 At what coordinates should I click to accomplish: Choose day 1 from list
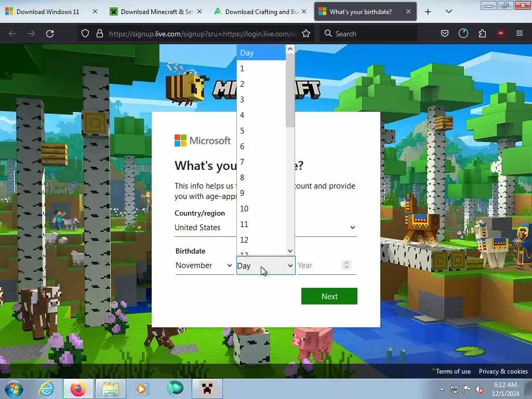(x=261, y=69)
